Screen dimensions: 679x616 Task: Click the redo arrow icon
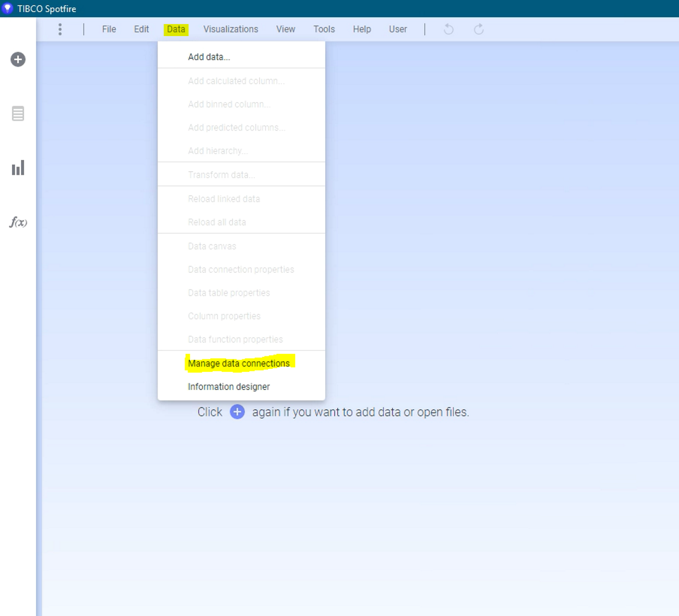(479, 29)
